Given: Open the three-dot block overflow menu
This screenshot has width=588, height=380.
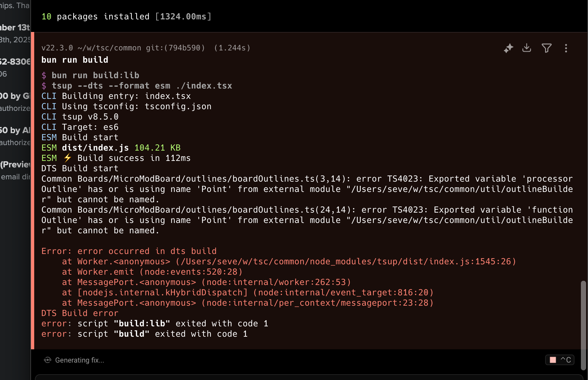Looking at the screenshot, I should [x=566, y=48].
